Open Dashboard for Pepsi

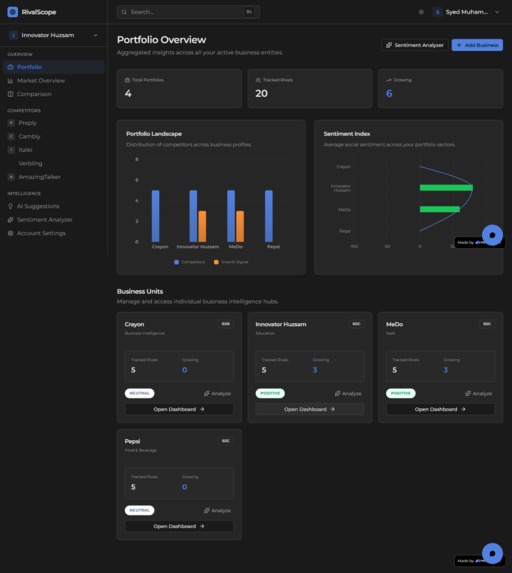179,526
